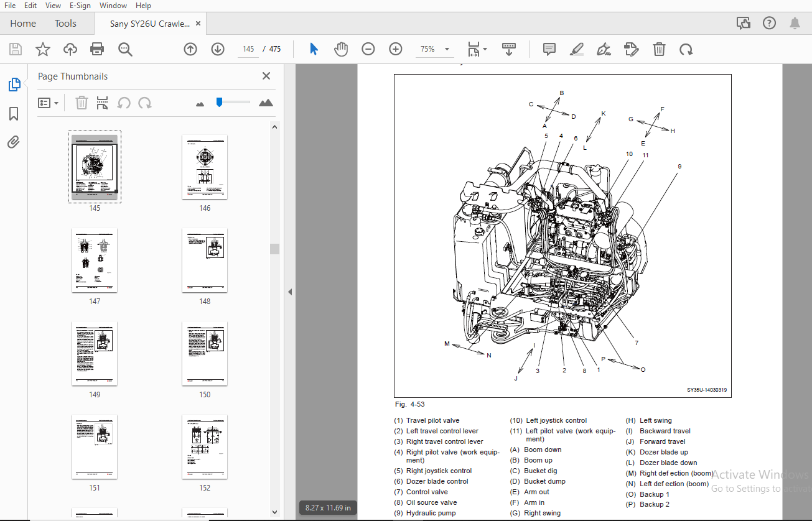Open the Edit menu
Screen dimensions: 812x521
pyautogui.click(x=30, y=6)
